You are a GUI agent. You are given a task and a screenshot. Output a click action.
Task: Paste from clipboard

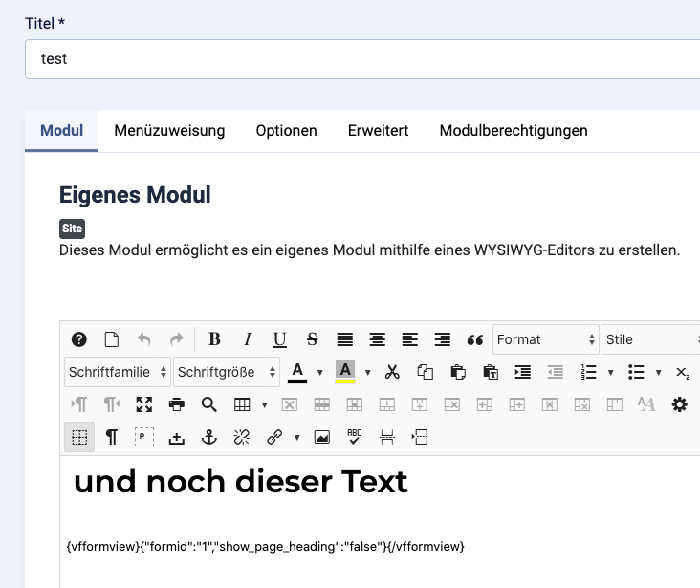click(x=458, y=372)
